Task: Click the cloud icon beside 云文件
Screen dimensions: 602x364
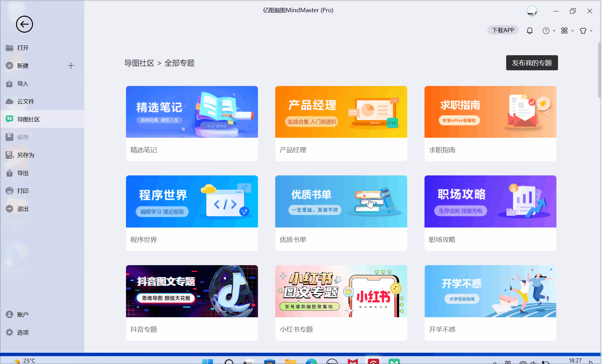Action: pyautogui.click(x=9, y=101)
